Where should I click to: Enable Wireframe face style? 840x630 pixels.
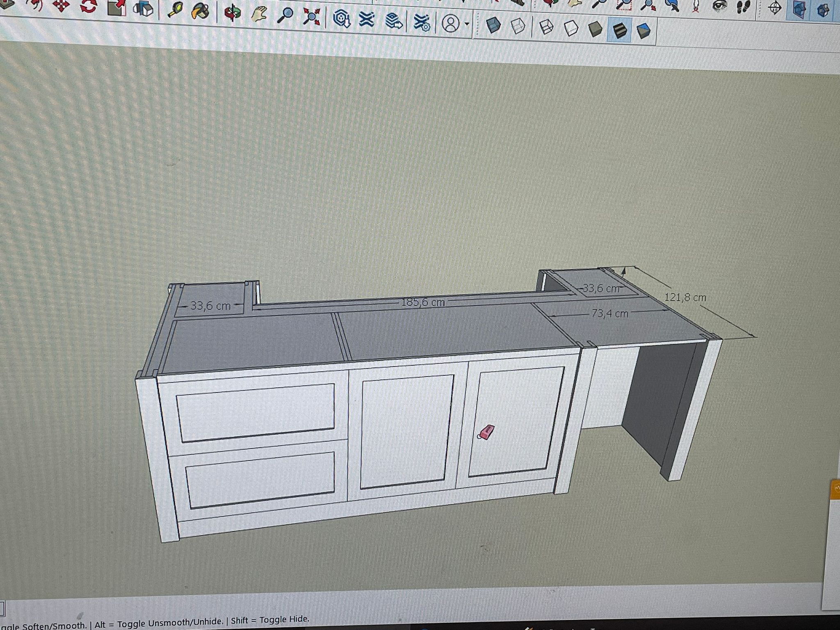tap(546, 27)
